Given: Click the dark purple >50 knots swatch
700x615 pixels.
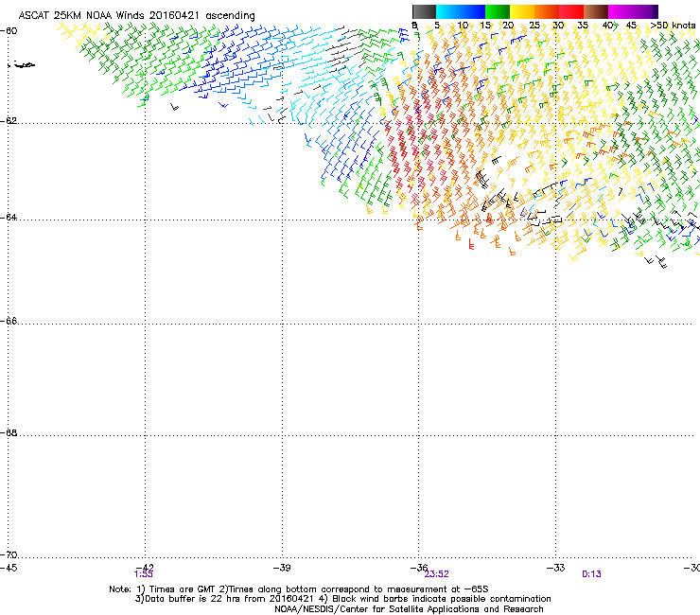Looking at the screenshot, I should point(656,11).
